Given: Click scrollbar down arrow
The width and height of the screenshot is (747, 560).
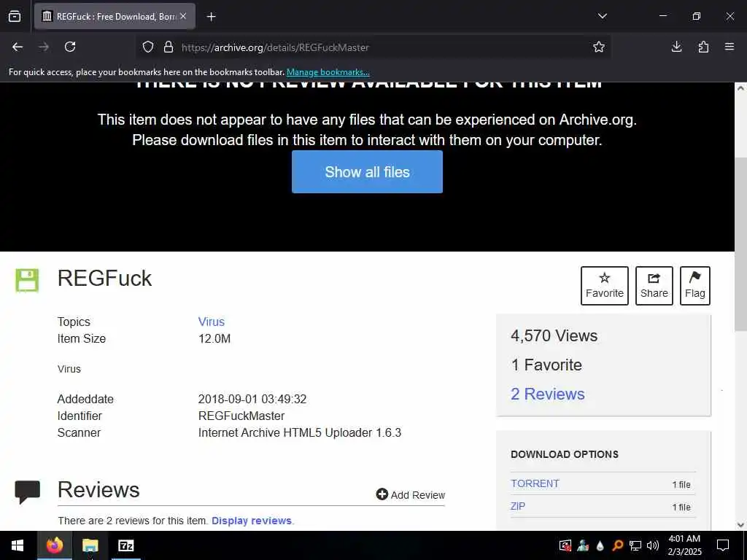Looking at the screenshot, I should point(740,525).
